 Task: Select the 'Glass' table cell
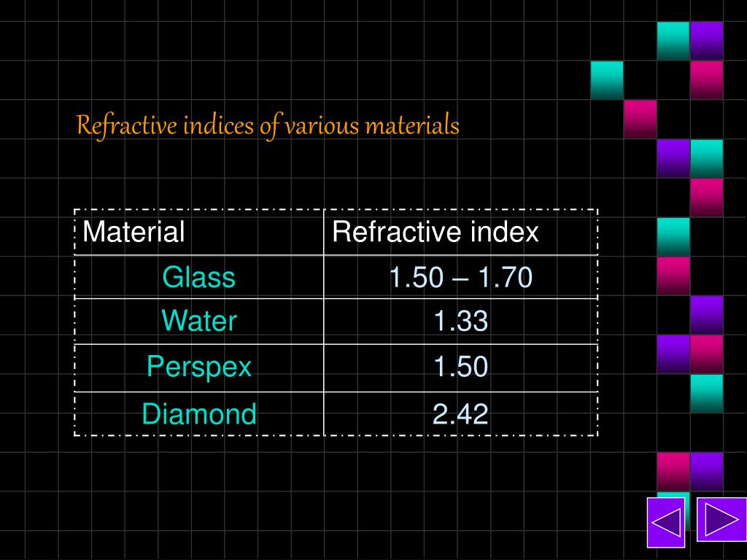tap(199, 277)
